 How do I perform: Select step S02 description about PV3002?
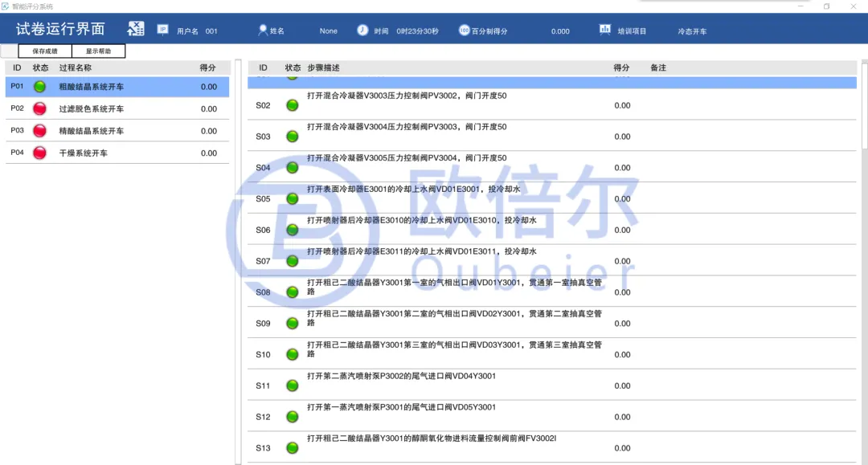(407, 96)
